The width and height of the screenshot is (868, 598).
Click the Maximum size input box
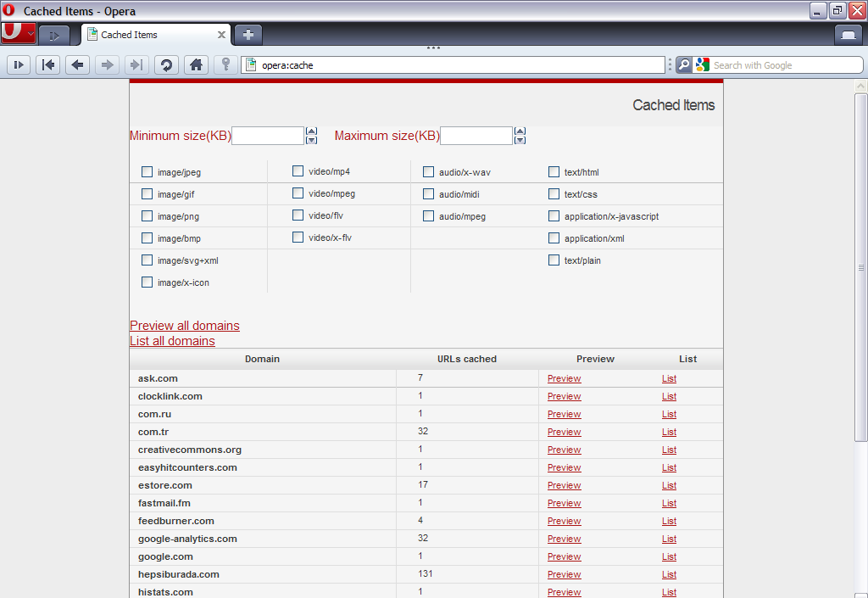click(x=476, y=136)
